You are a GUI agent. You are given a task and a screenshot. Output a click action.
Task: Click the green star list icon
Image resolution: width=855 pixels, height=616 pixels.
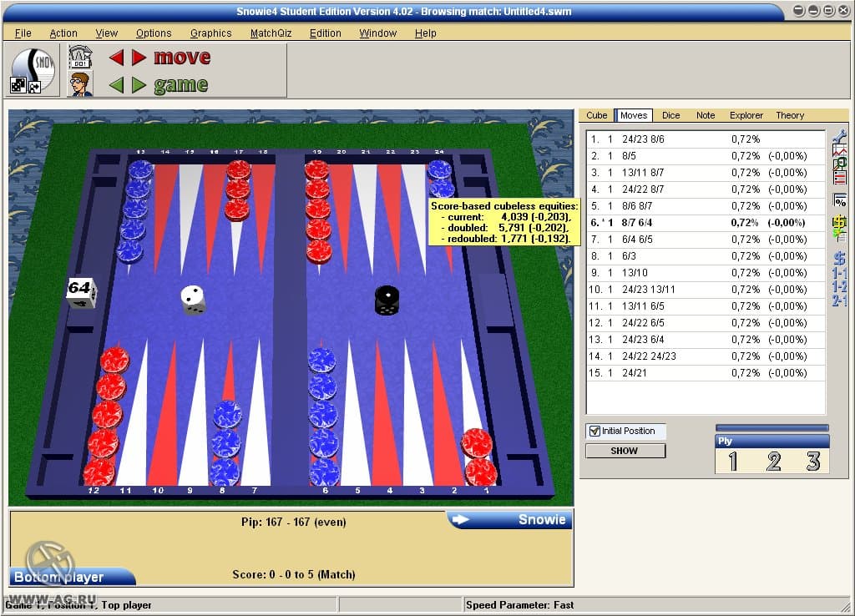(840, 235)
